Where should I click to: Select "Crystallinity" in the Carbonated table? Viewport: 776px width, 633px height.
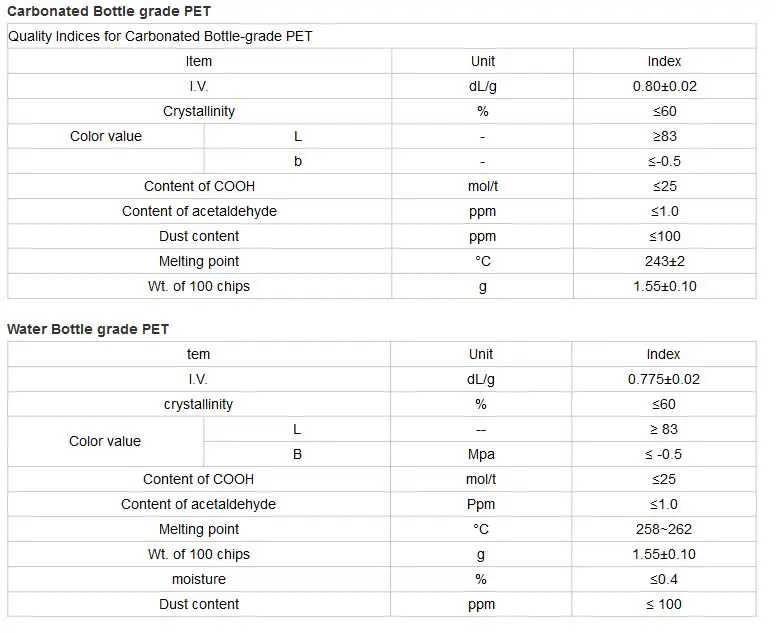tap(199, 111)
